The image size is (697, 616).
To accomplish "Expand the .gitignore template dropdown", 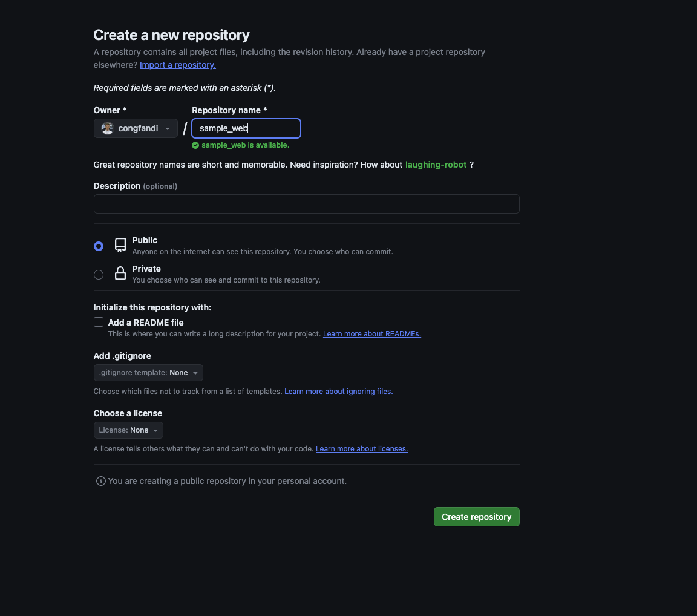I will click(x=148, y=373).
